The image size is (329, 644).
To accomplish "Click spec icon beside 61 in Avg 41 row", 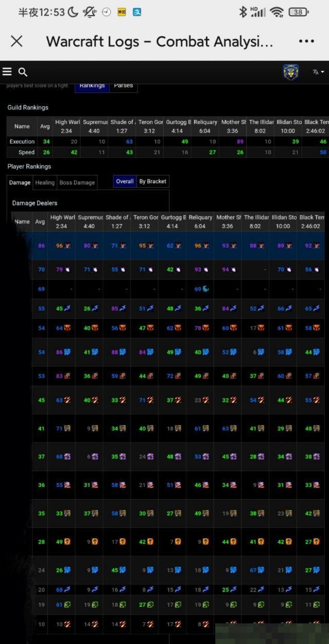I will point(205,428).
